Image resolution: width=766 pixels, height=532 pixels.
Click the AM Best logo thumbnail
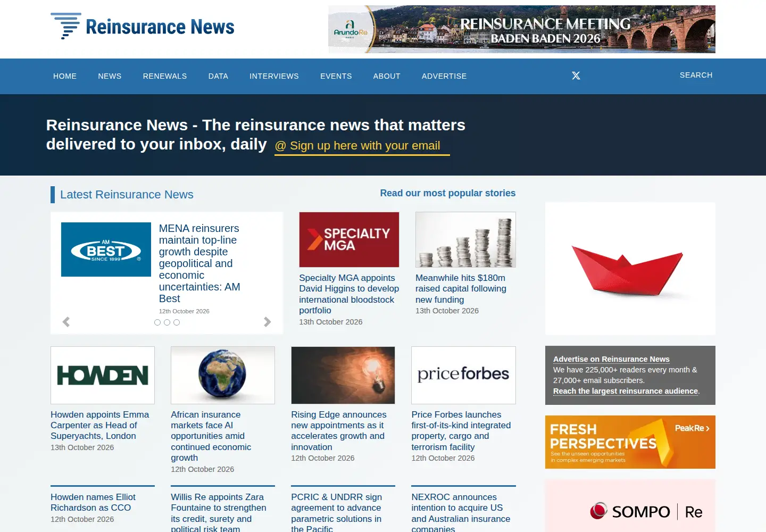(106, 250)
